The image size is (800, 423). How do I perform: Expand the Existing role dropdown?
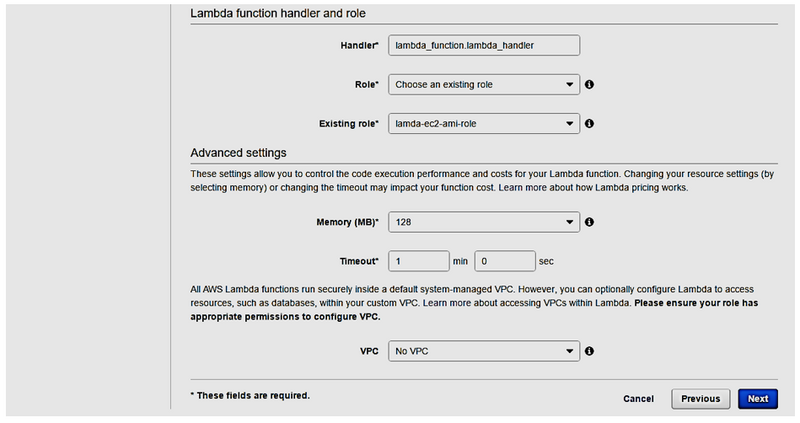click(484, 124)
